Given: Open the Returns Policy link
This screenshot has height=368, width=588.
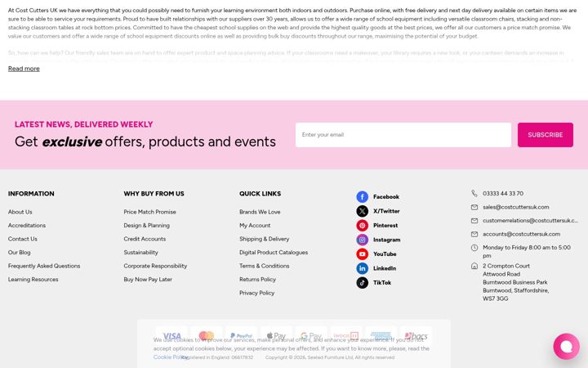Looking at the screenshot, I should pyautogui.click(x=257, y=280).
